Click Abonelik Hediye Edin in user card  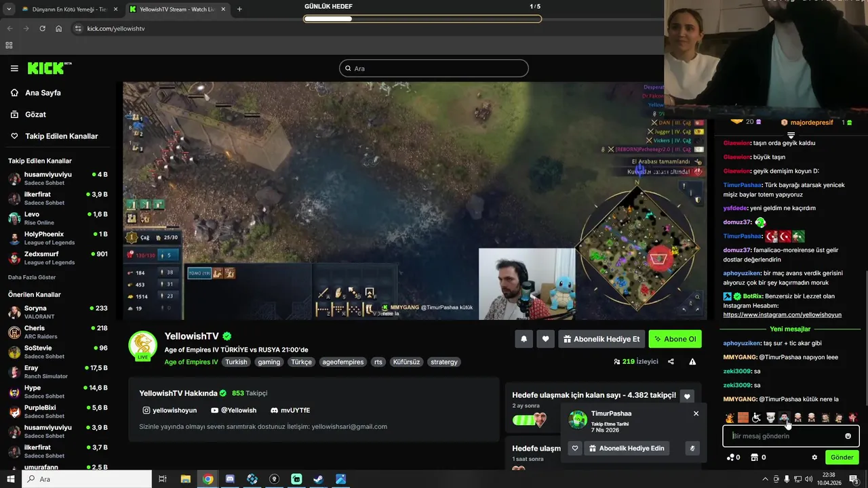click(626, 448)
